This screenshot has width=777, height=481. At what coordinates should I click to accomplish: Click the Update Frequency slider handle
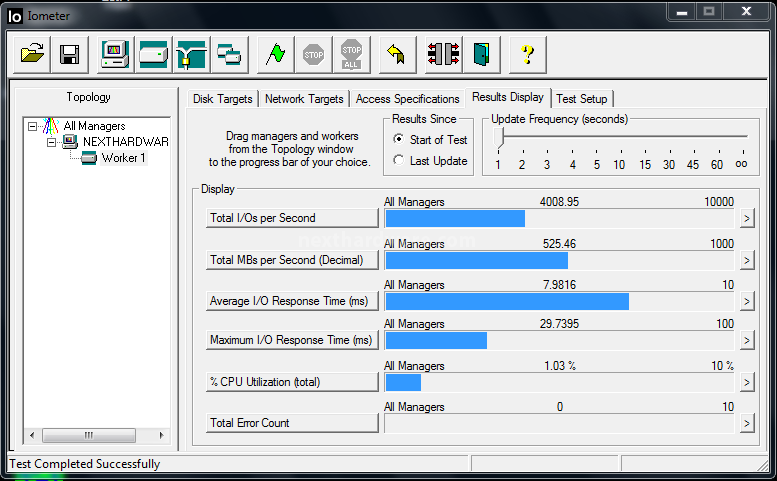click(499, 138)
